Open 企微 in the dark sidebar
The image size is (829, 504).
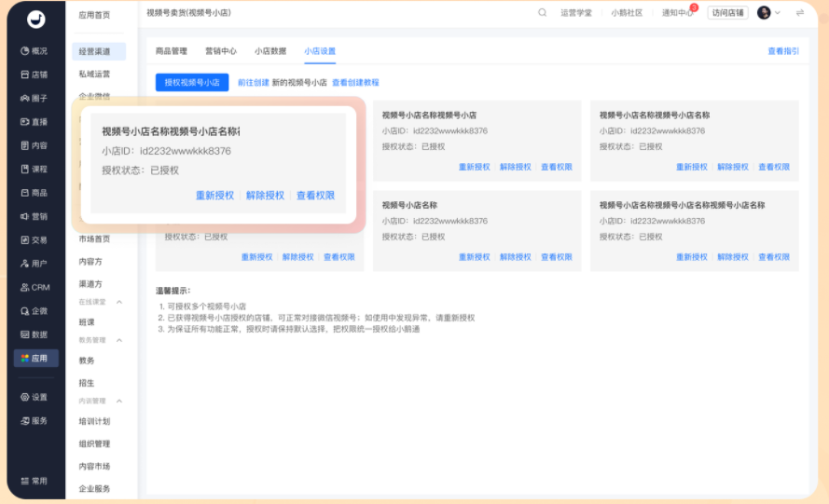click(35, 310)
